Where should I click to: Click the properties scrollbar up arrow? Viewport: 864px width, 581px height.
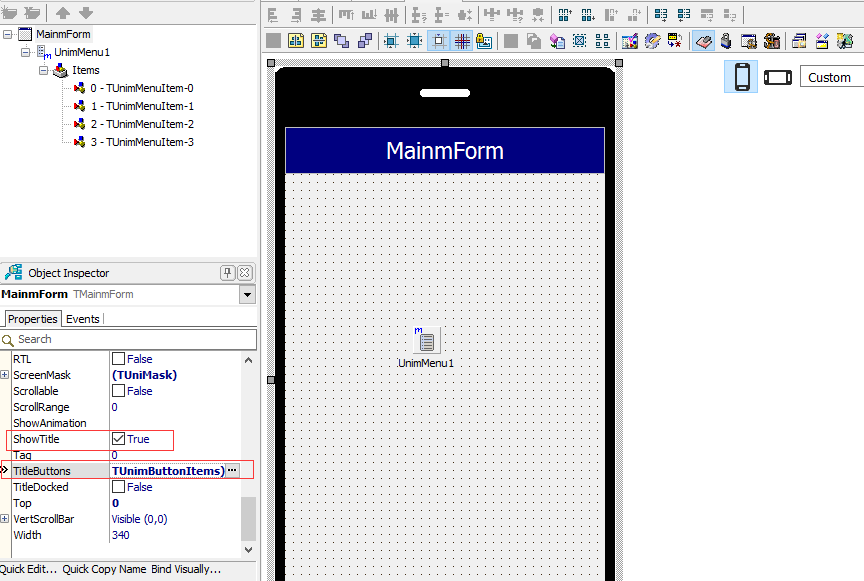249,360
